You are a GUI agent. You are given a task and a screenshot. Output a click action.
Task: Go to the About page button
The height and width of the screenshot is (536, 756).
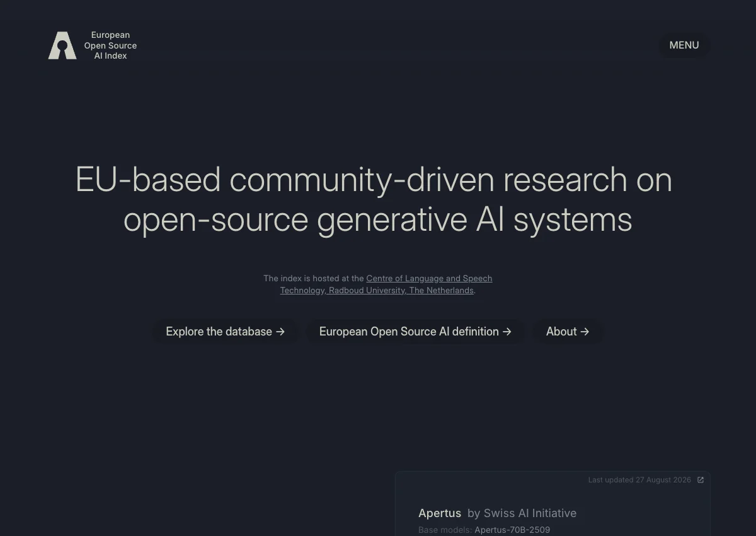click(568, 332)
